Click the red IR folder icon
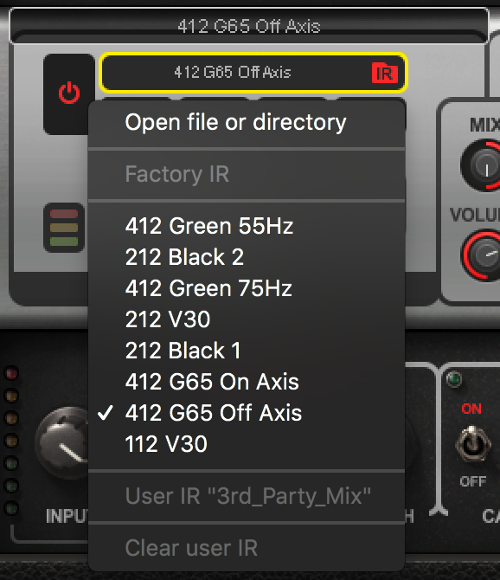Screen dimensions: 500x580 tap(385, 72)
